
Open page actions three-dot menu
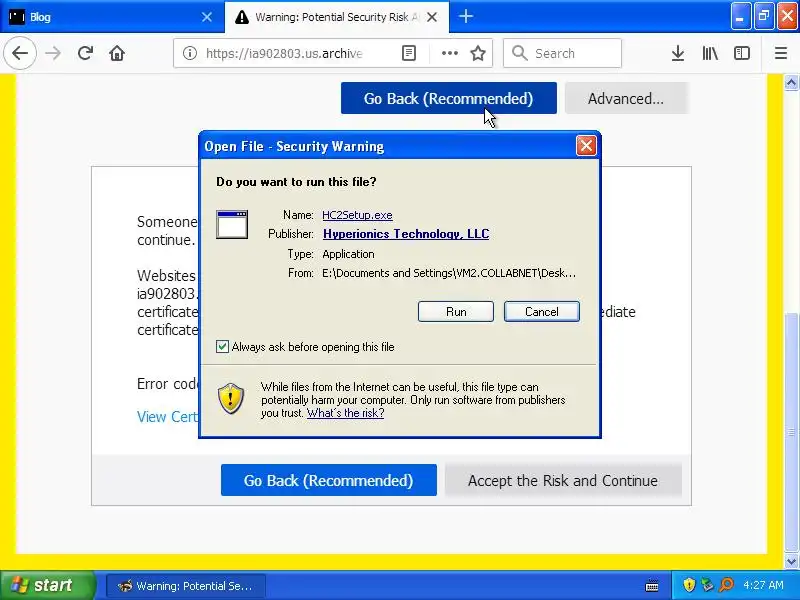tap(449, 53)
